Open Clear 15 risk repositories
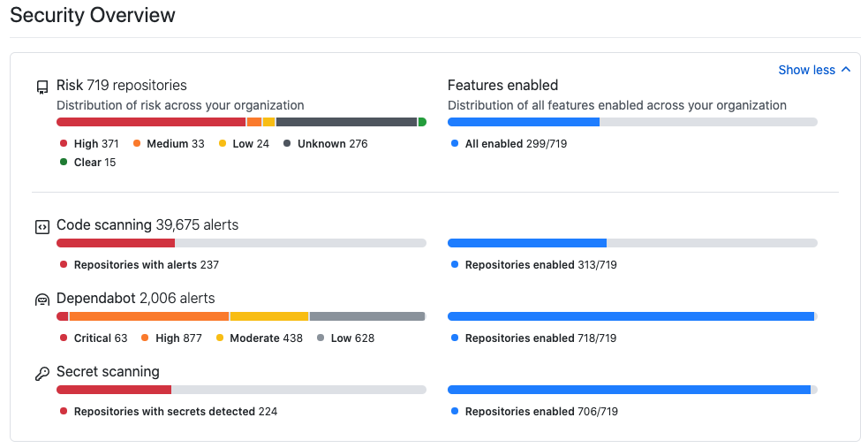This screenshot has width=868, height=448. (x=88, y=163)
